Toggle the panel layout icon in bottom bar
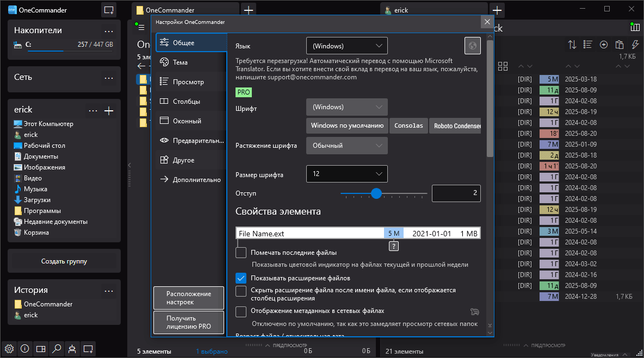Viewport: 644px width, 358px height. click(41, 349)
